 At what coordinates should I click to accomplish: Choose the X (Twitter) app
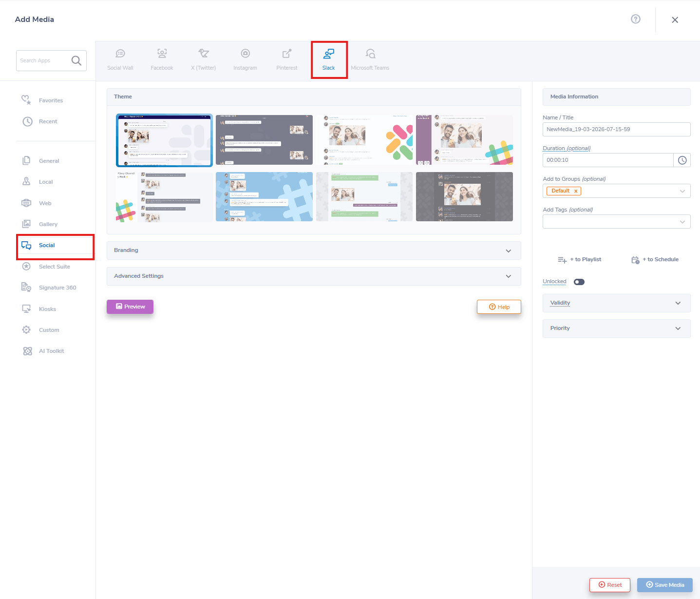203,59
